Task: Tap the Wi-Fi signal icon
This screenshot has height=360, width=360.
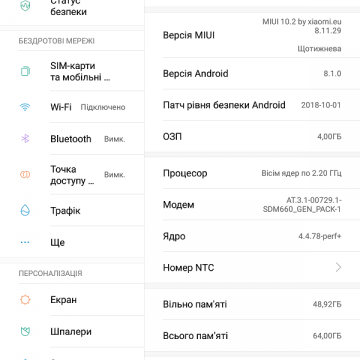Action: (x=25, y=107)
